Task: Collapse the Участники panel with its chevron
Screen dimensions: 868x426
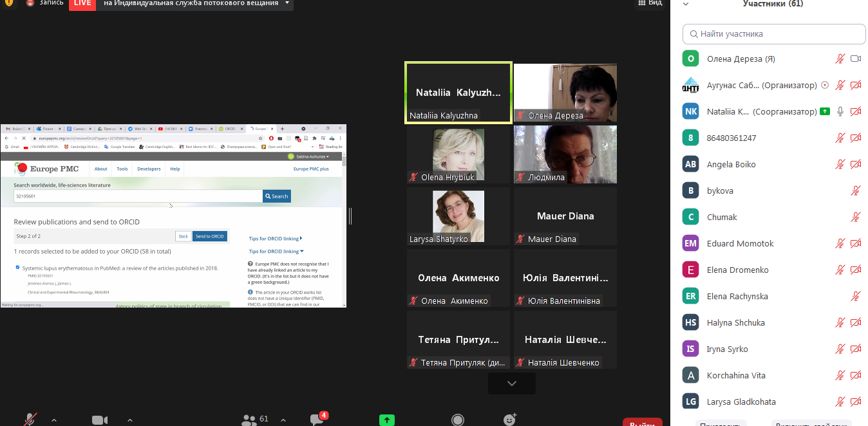Action: [x=684, y=3]
